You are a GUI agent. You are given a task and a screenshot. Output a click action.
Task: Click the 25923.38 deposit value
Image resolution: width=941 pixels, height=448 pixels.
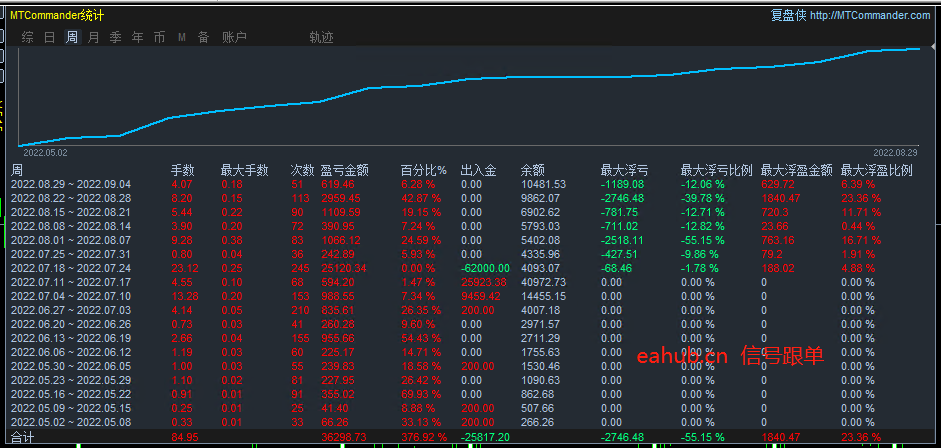click(x=484, y=282)
